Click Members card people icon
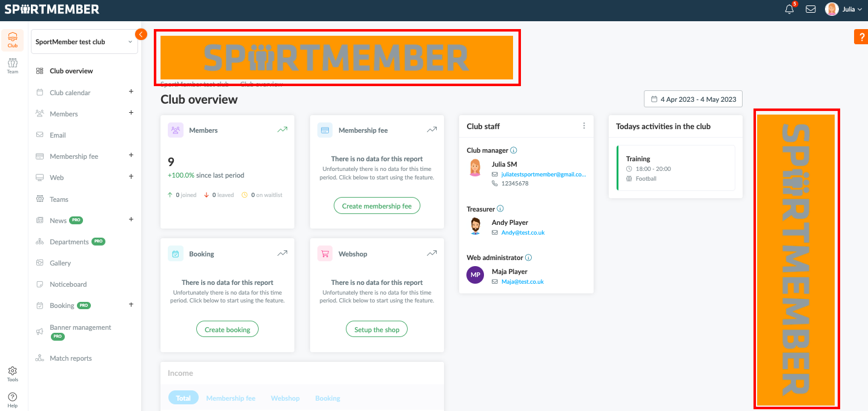The image size is (868, 411). 176,130
